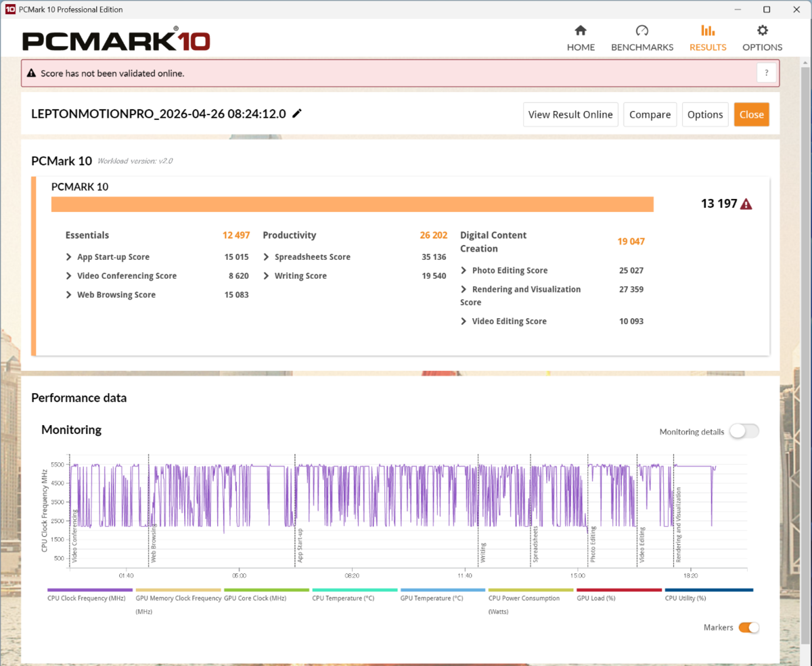Click the Productivity score 26 202
This screenshot has width=812, height=666.
(x=434, y=236)
